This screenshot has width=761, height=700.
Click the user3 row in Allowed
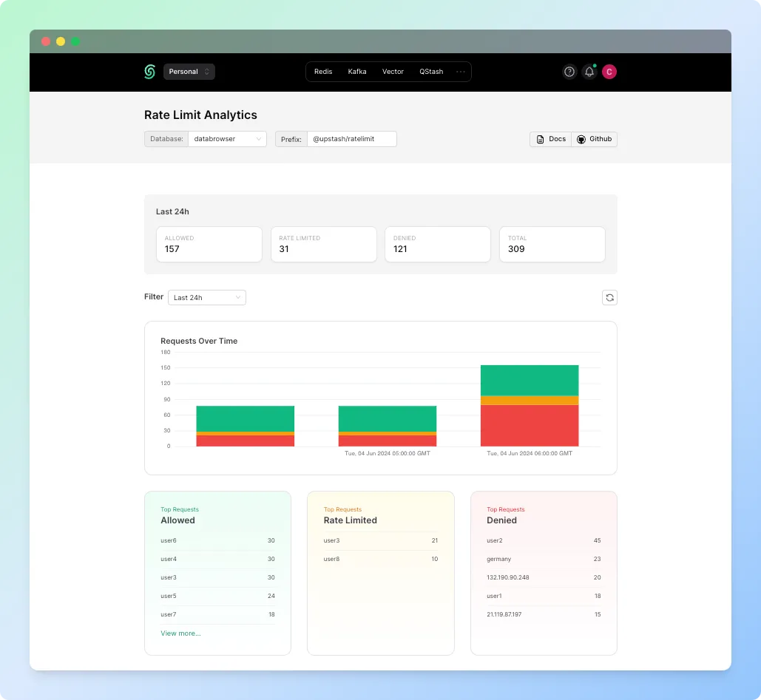point(218,577)
